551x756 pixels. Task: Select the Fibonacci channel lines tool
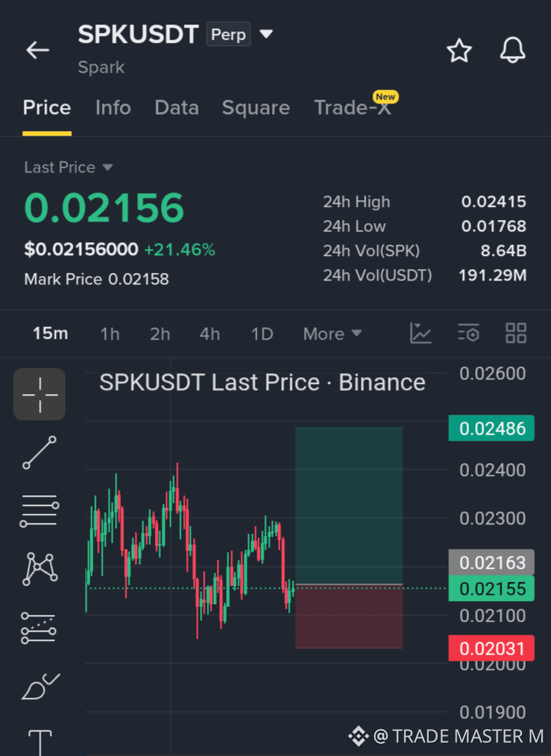[38, 628]
